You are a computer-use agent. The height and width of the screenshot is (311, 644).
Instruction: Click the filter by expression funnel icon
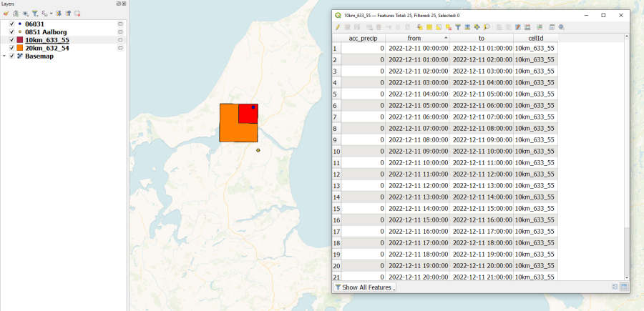click(x=458, y=27)
